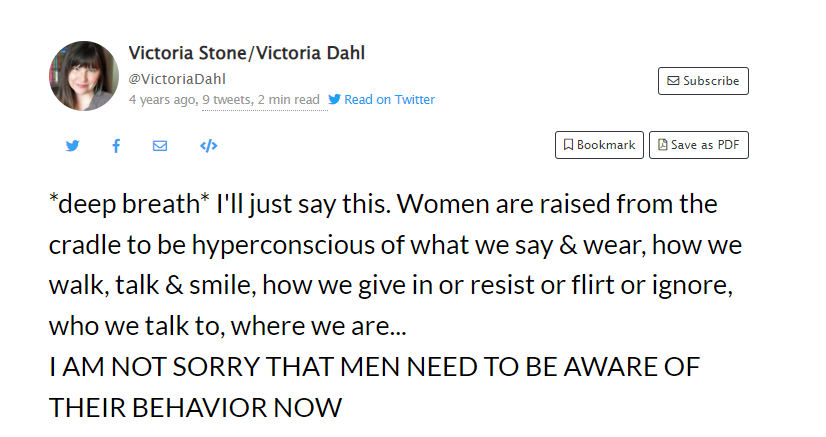Screen dimensions: 826x437
Task: Click author name Victoria Stone/Victoria Dahl
Action: 247,54
